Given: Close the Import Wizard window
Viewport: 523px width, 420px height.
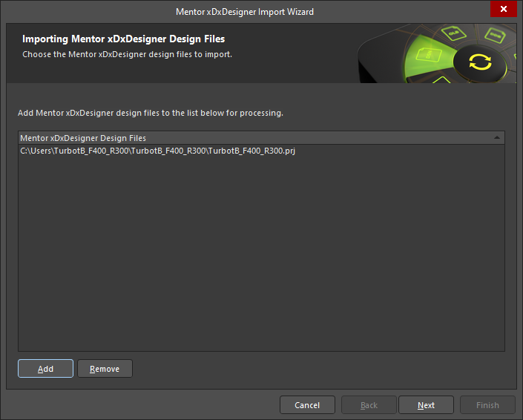Looking at the screenshot, I should (504, 10).
